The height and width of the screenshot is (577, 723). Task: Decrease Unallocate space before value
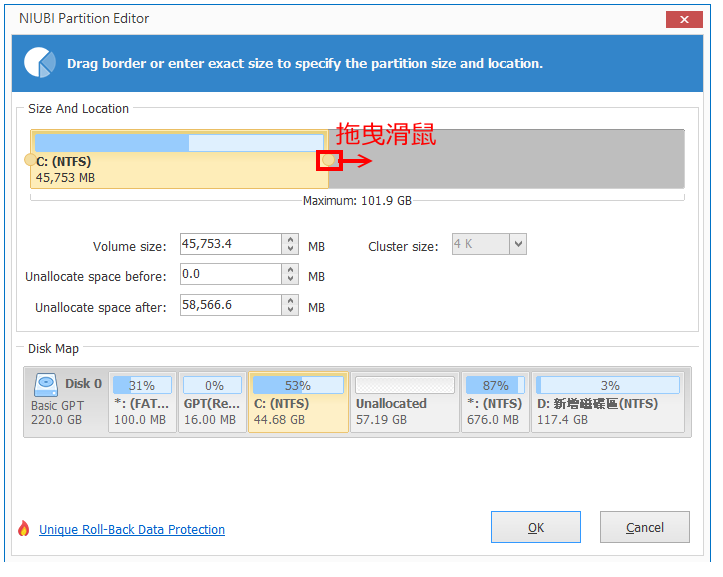pyautogui.click(x=290, y=280)
